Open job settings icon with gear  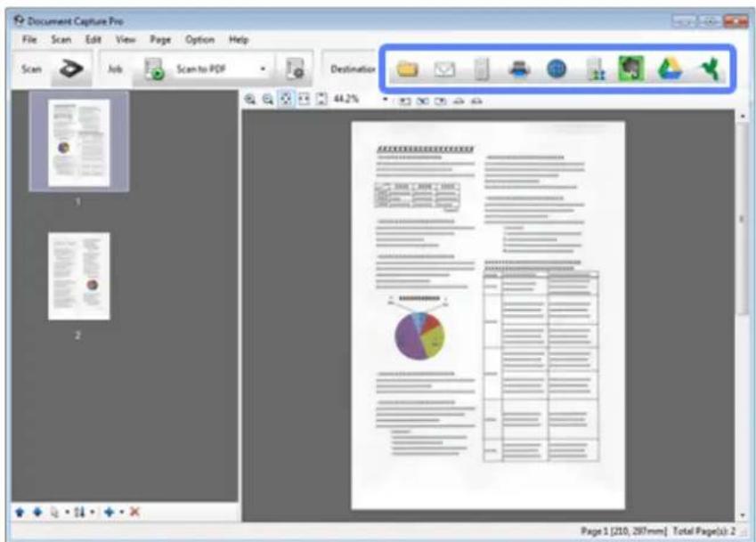tap(295, 69)
